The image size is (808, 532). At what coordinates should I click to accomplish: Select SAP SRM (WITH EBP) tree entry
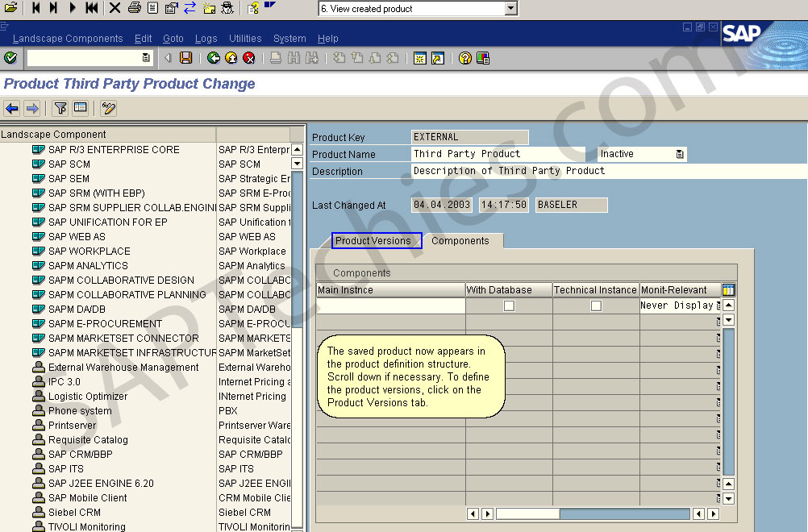click(96, 193)
